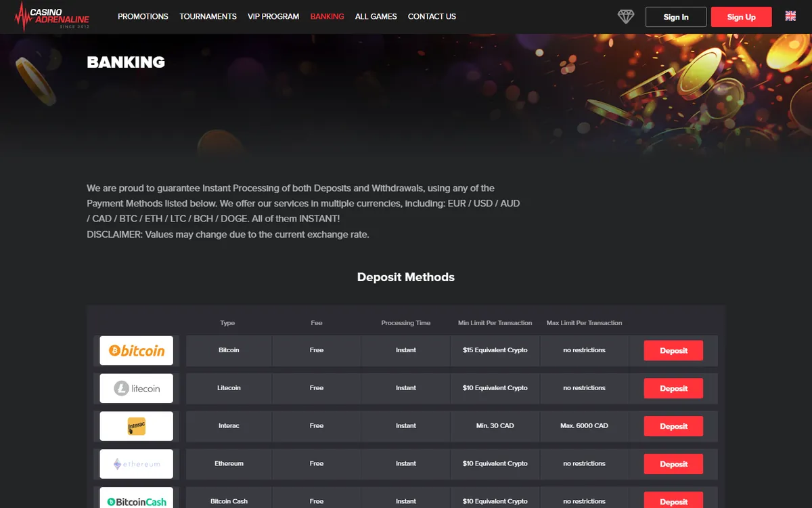Click the "BANKING" page title
The image size is (812, 508).
pyautogui.click(x=126, y=62)
